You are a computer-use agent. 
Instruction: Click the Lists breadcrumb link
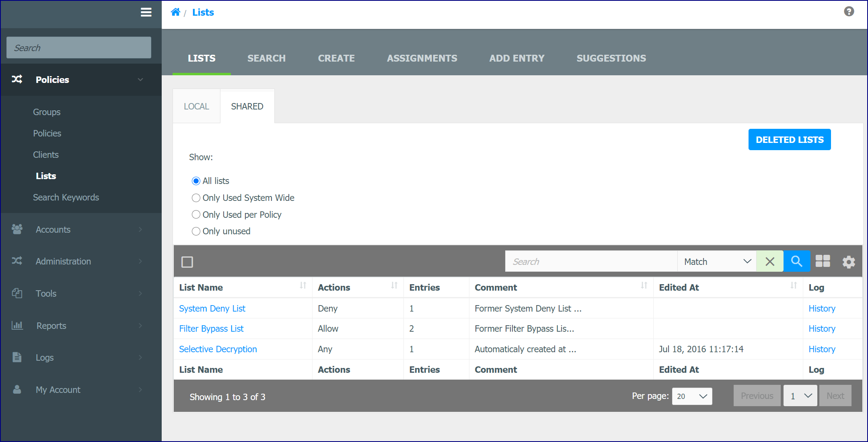point(203,12)
